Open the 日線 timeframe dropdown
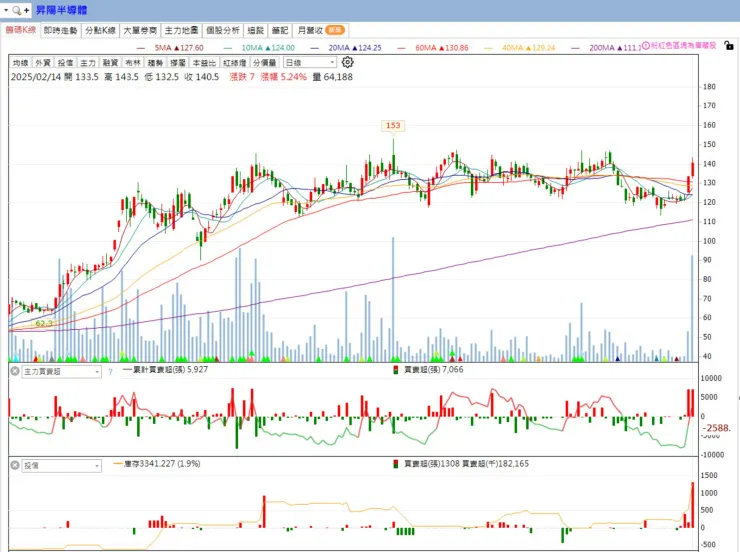This screenshot has height=552, width=740. pos(310,62)
